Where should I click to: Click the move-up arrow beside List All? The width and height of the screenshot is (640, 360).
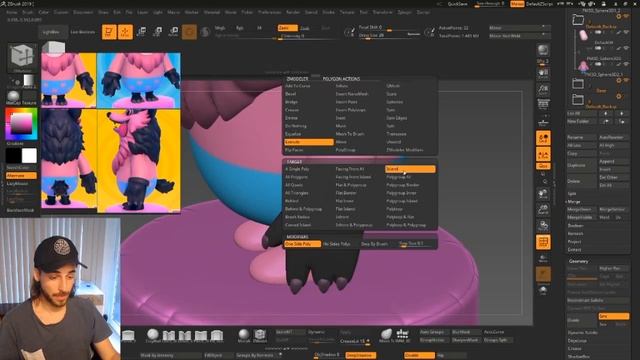click(606, 113)
